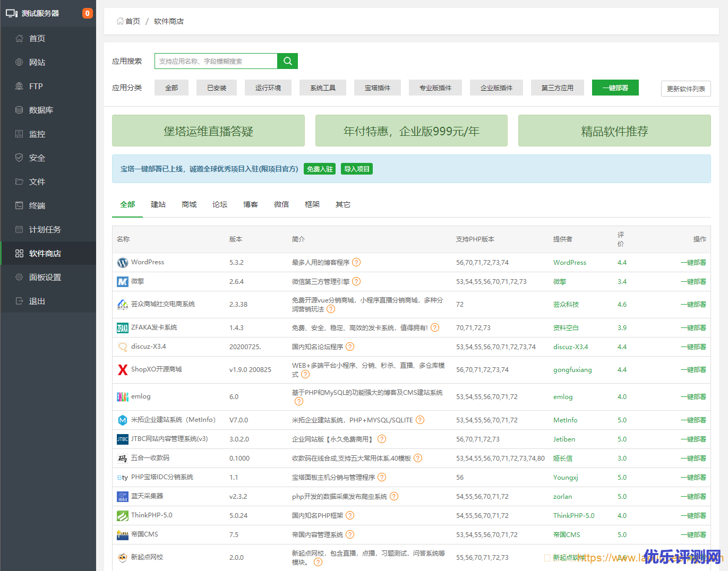This screenshot has width=728, height=571.
Task: Click help icon beside 国内知名PHP框架
Action: [x=350, y=515]
